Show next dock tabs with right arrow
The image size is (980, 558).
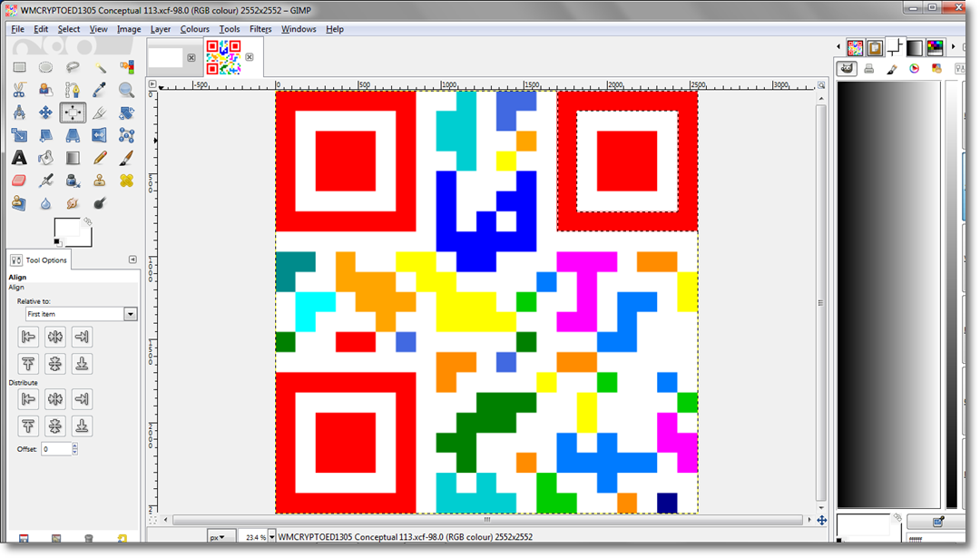click(953, 47)
